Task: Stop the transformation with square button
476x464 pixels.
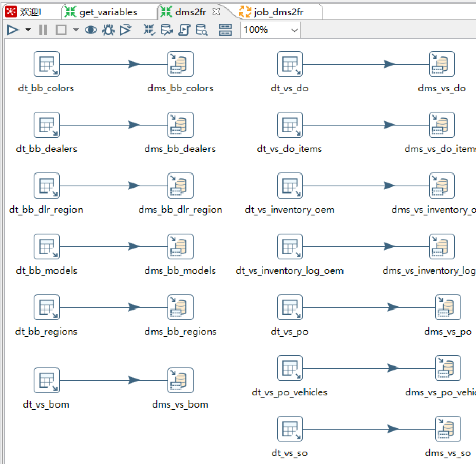Action: tap(61, 30)
